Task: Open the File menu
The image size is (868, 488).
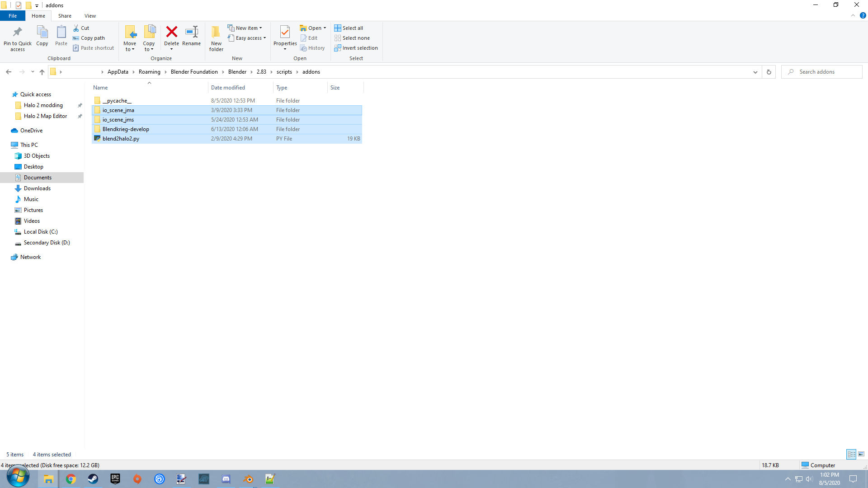Action: tap(13, 16)
